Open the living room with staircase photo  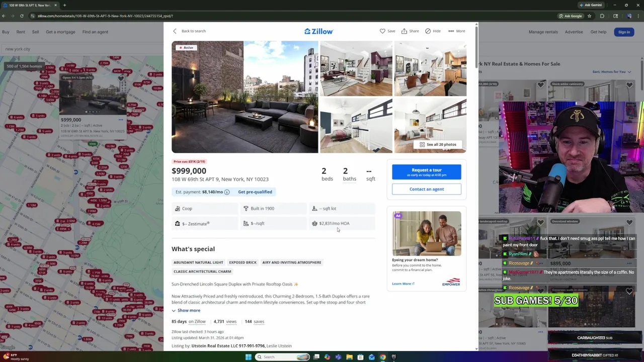coord(356,68)
